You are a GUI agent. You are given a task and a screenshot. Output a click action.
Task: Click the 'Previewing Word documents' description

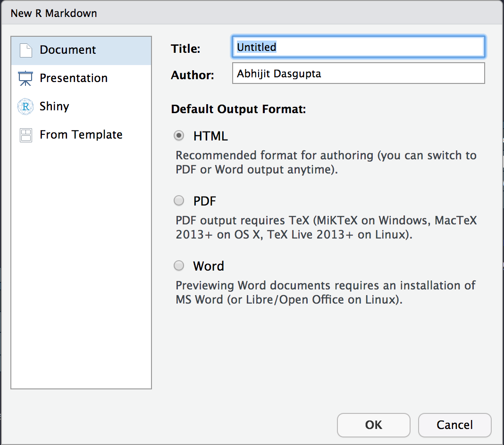(x=326, y=292)
